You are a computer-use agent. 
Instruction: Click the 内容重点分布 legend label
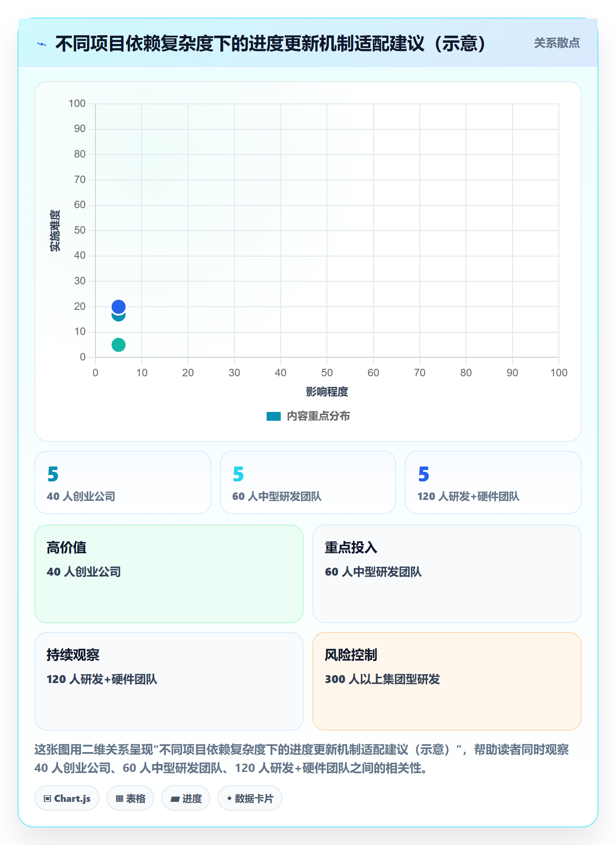coord(318,416)
